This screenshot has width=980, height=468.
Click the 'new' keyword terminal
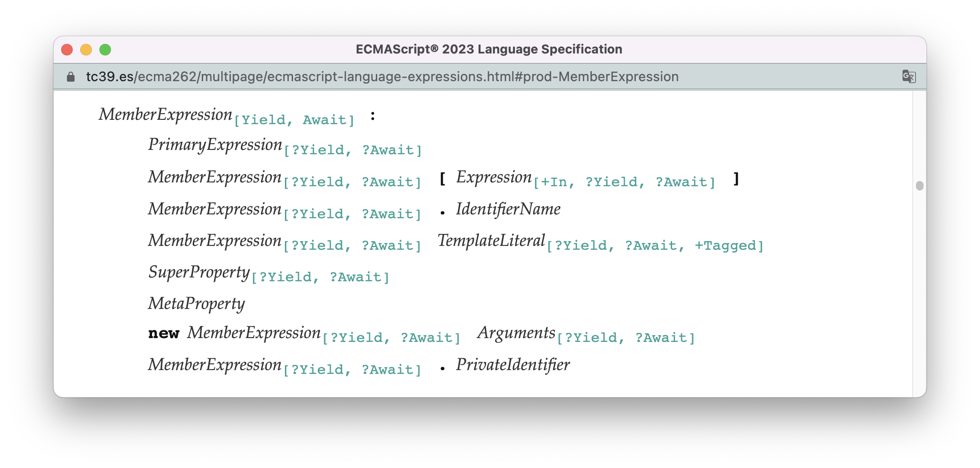pos(164,333)
